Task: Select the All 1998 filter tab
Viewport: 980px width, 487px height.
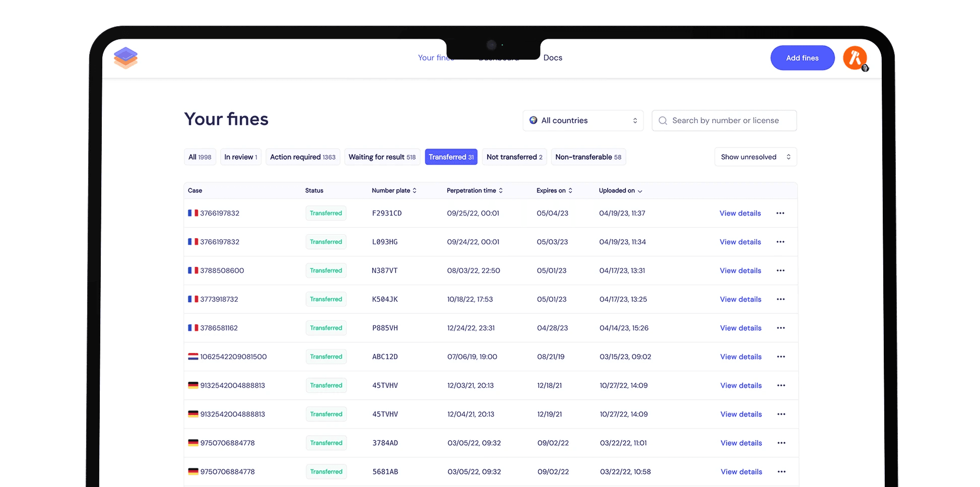Action: click(200, 157)
